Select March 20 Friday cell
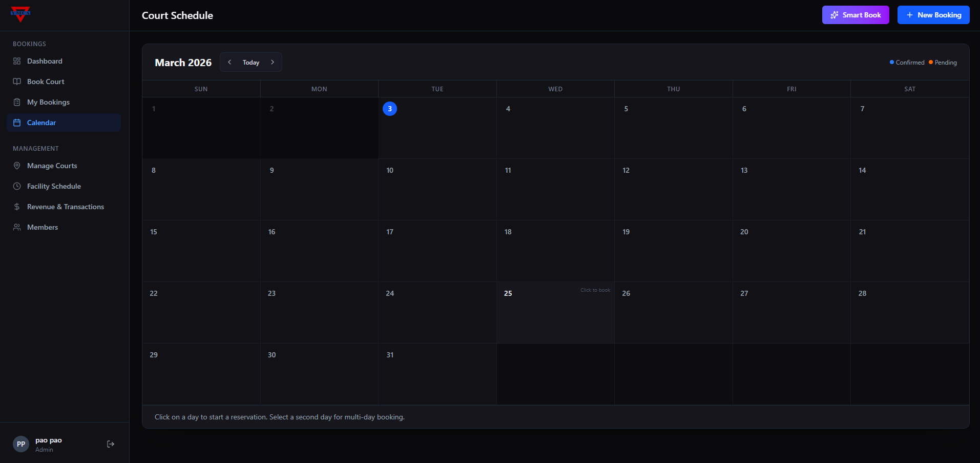This screenshot has height=463, width=980. click(791, 251)
